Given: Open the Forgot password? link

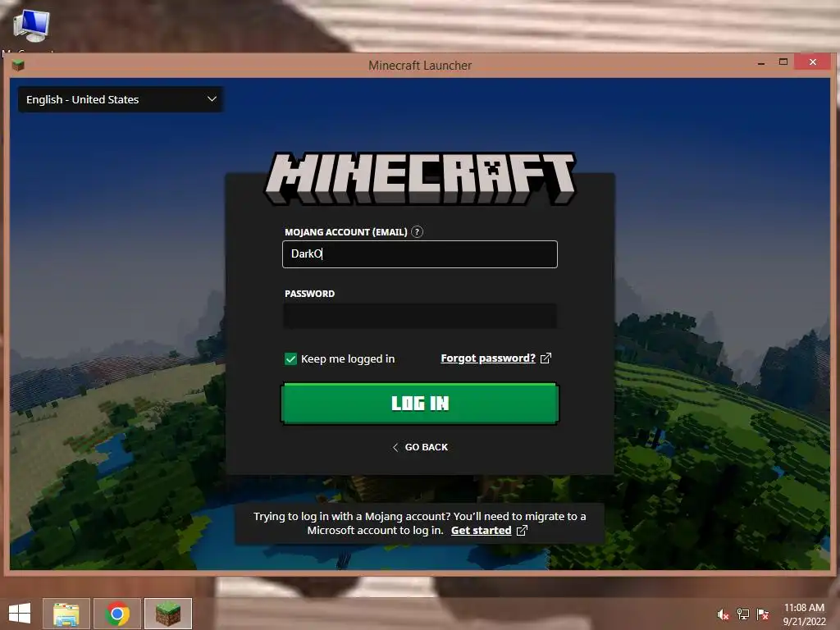Looking at the screenshot, I should click(x=487, y=358).
